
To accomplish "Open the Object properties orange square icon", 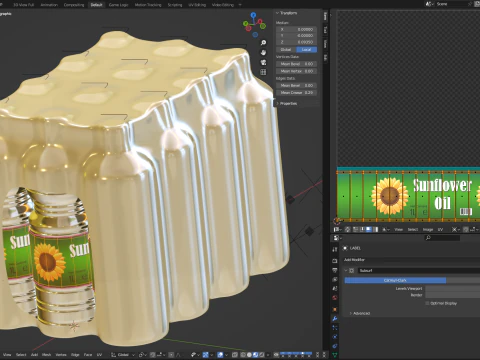I will 335,309.
